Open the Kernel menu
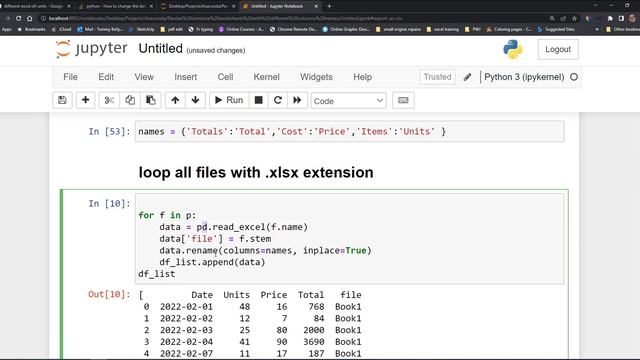640x360 pixels. pyautogui.click(x=267, y=77)
